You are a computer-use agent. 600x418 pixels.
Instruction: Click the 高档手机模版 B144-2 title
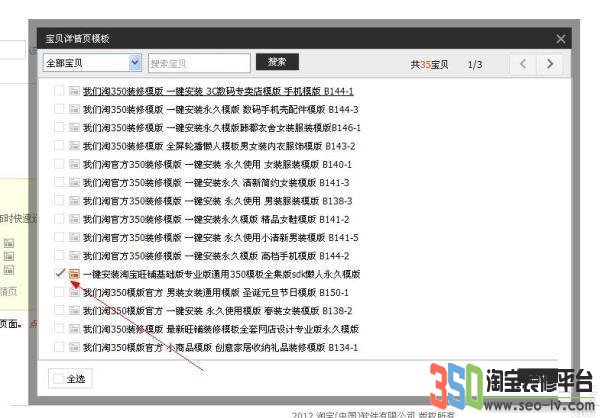216,256
